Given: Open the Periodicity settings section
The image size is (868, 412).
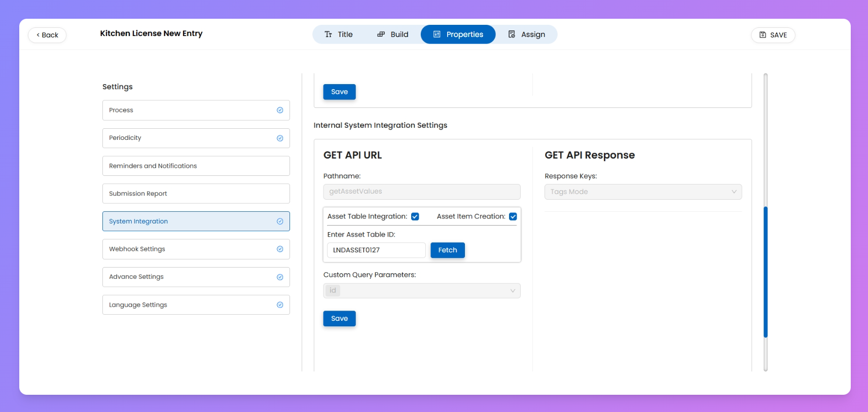Looking at the screenshot, I should (196, 138).
